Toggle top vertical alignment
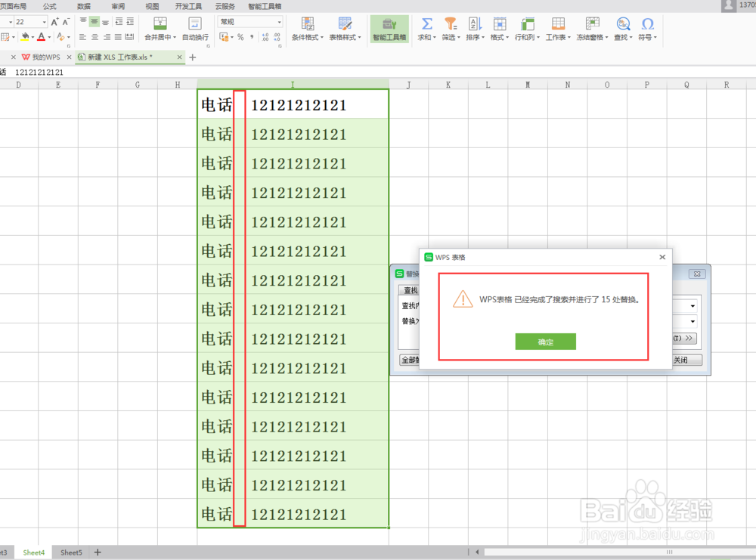756x560 pixels. point(83,21)
